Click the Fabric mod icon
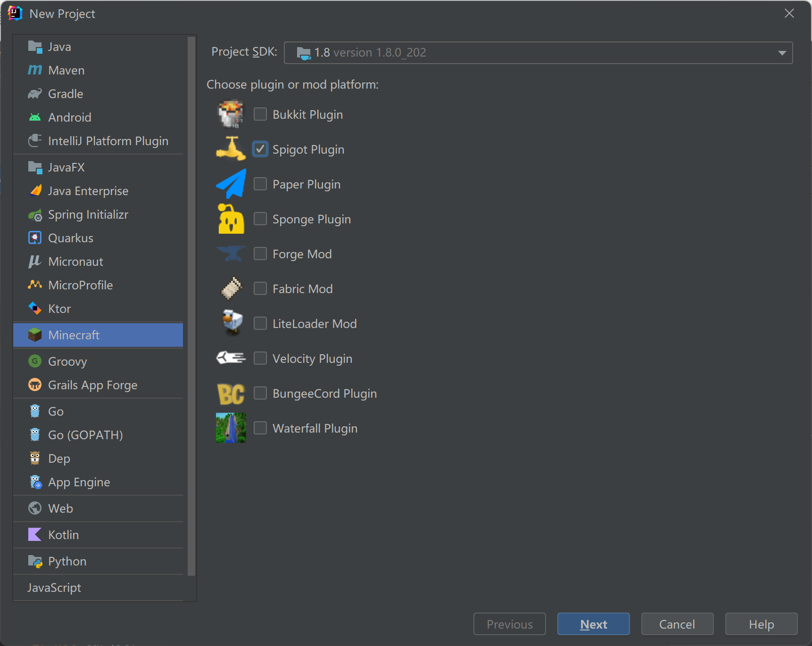Image resolution: width=812 pixels, height=646 pixels. [232, 289]
